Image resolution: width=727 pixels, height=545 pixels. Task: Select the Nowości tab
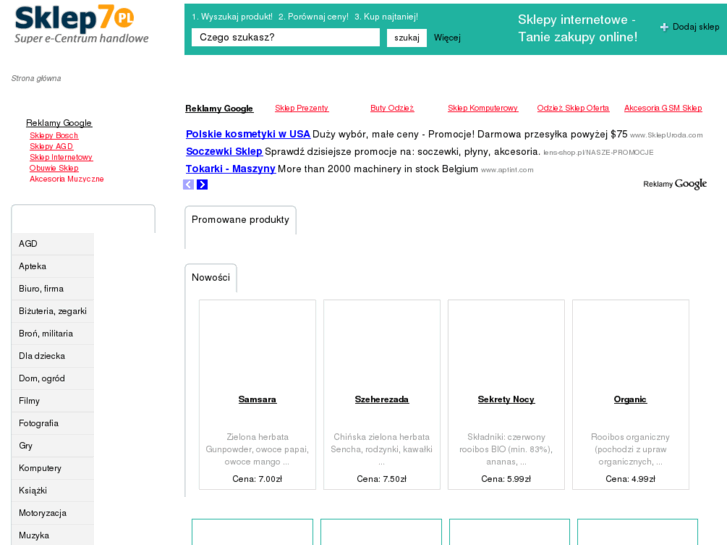coord(210,277)
